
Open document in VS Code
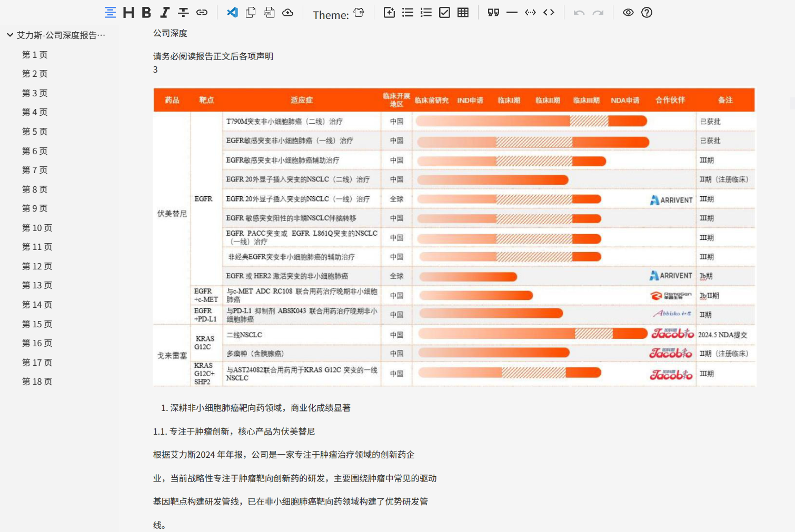[x=232, y=13]
